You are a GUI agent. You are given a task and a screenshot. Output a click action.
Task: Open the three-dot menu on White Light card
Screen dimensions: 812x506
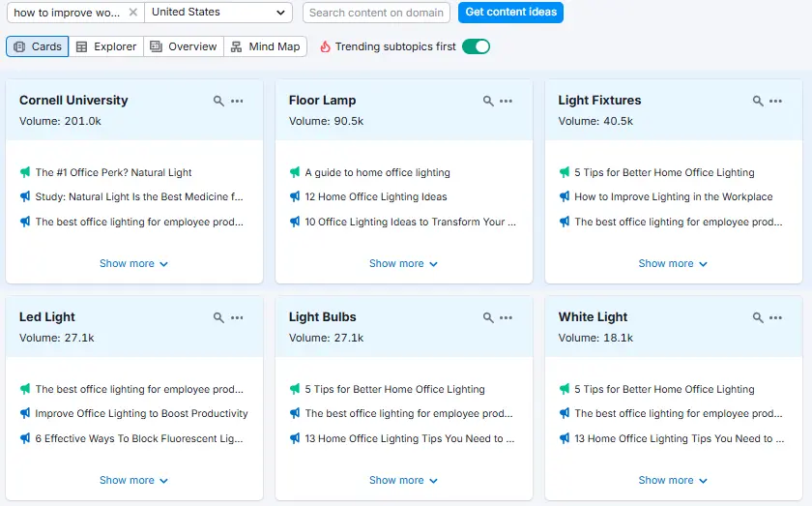click(776, 317)
